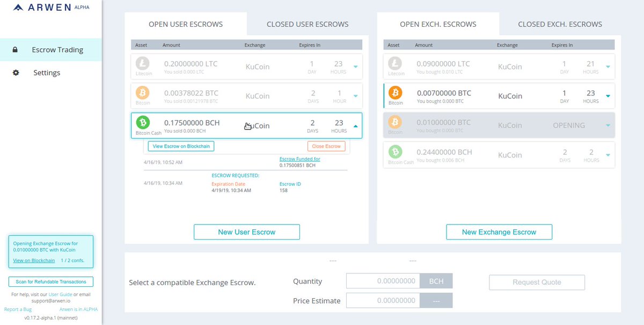The image size is (644, 325).
Task: Click the Escrow ID value 158
Action: click(x=284, y=190)
